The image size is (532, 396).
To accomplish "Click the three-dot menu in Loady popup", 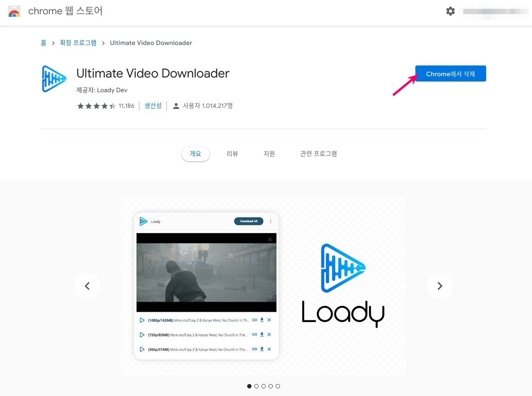I will 270,221.
